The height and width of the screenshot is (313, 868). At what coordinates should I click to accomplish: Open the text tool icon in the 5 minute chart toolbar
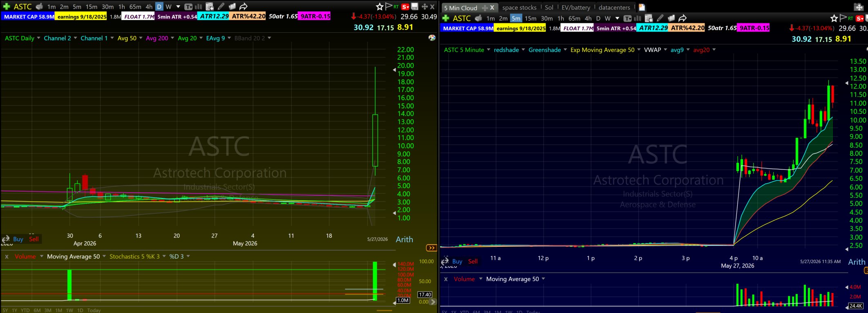point(627,18)
